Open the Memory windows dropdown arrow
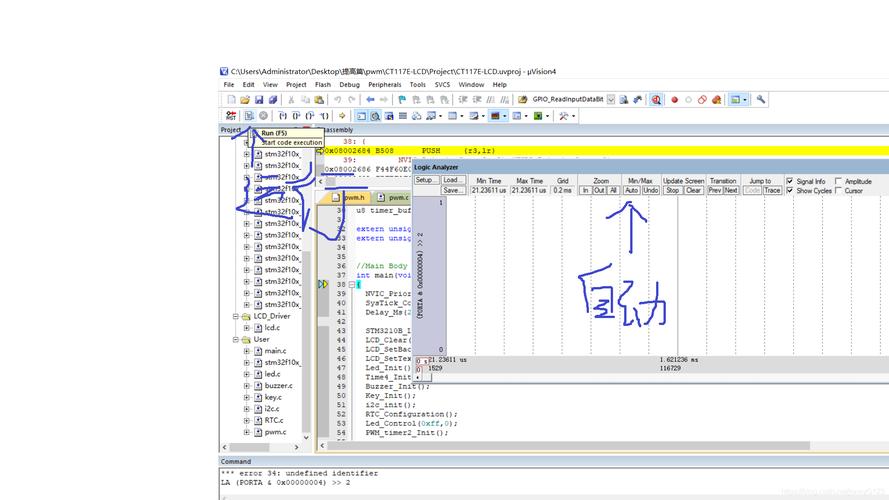The image size is (889, 500). (462, 116)
